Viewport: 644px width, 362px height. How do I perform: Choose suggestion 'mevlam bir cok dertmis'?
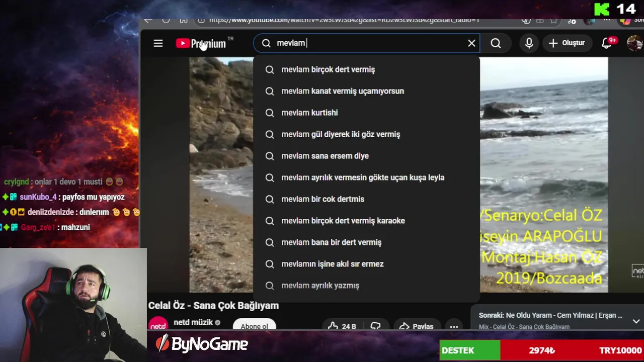(x=366, y=199)
